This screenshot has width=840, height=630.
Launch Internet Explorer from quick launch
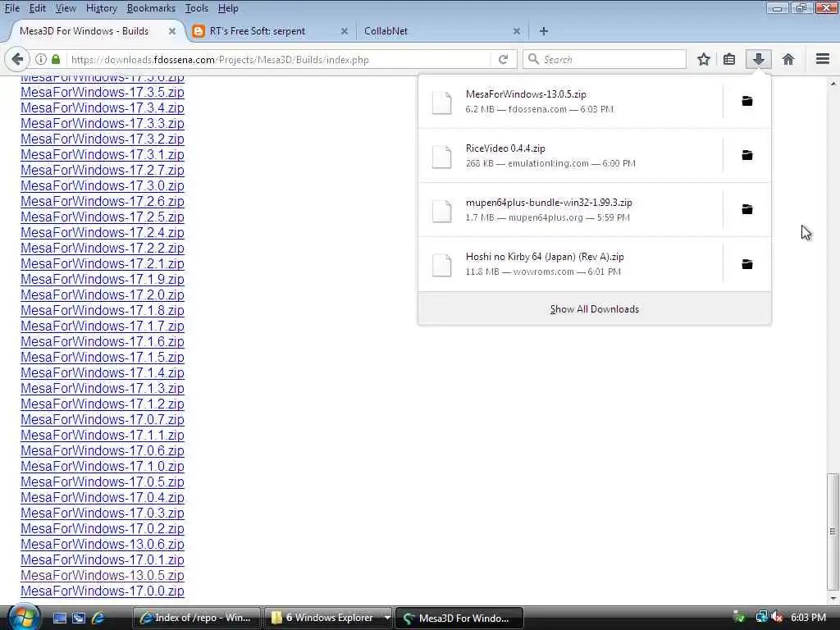pos(98,618)
